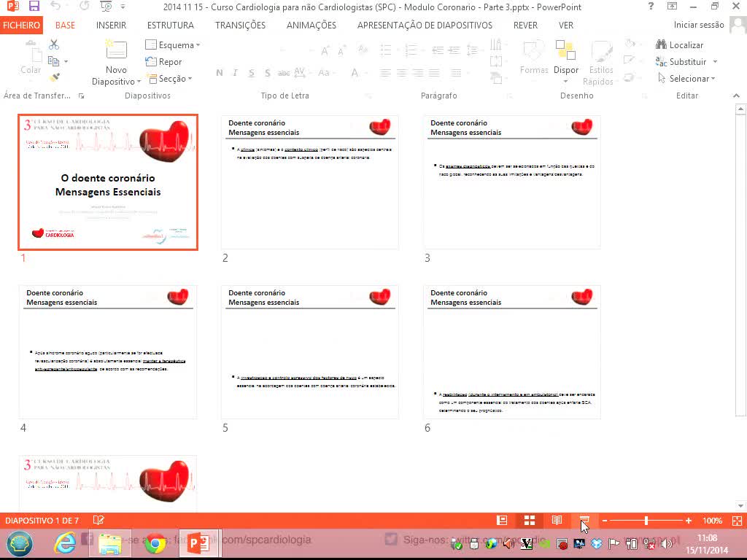Click the Redo/Repeat icon in quick access toolbar

tap(85, 7)
